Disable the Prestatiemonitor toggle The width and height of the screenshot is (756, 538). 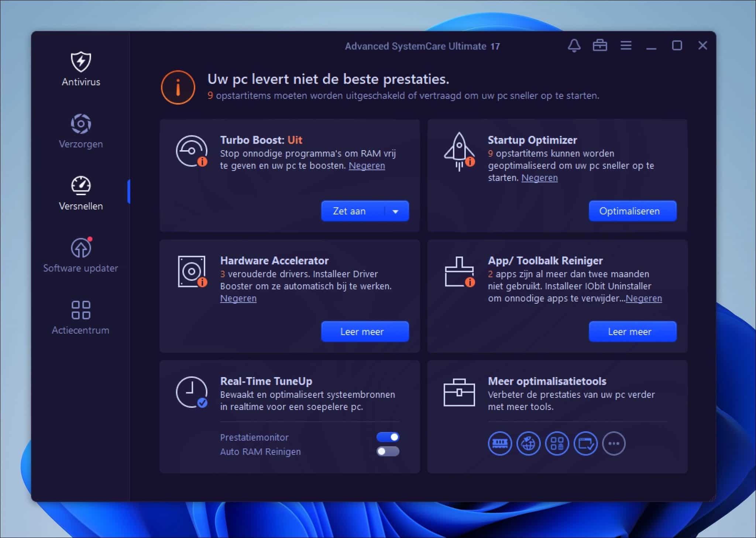coord(388,437)
